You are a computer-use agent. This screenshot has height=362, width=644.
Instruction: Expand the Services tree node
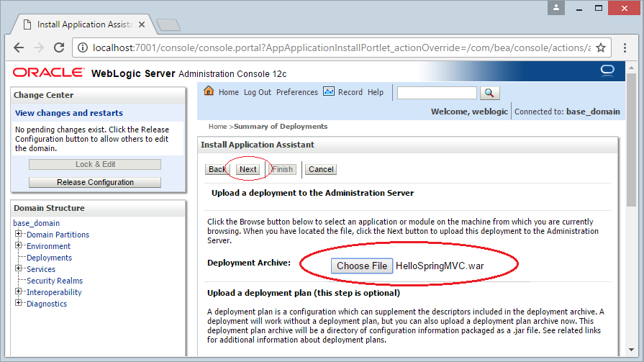(18, 268)
